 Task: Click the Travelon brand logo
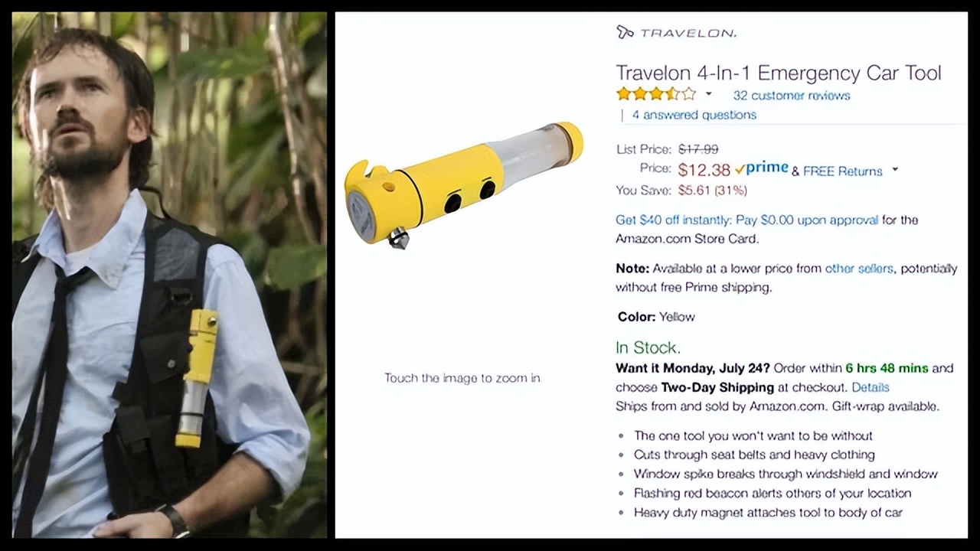click(676, 32)
